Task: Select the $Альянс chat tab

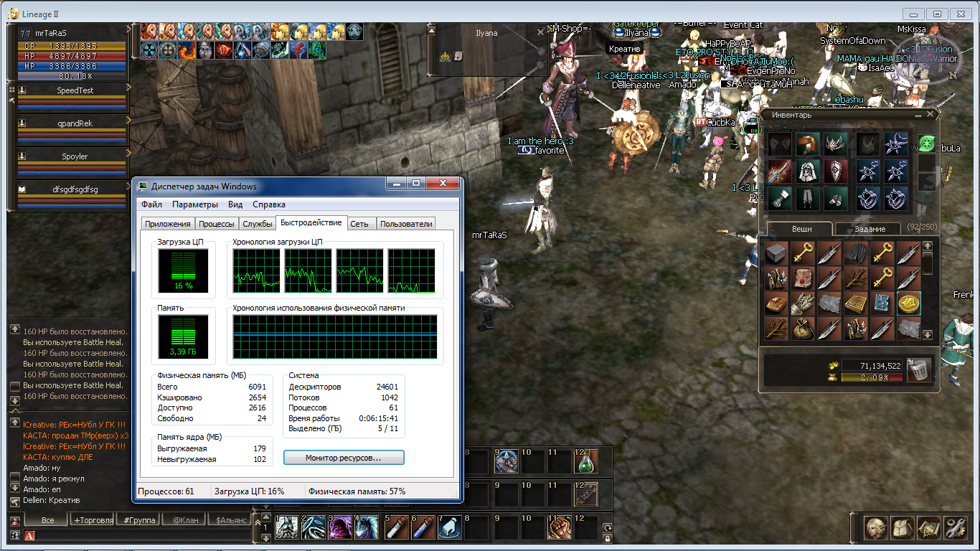Action: (x=230, y=520)
